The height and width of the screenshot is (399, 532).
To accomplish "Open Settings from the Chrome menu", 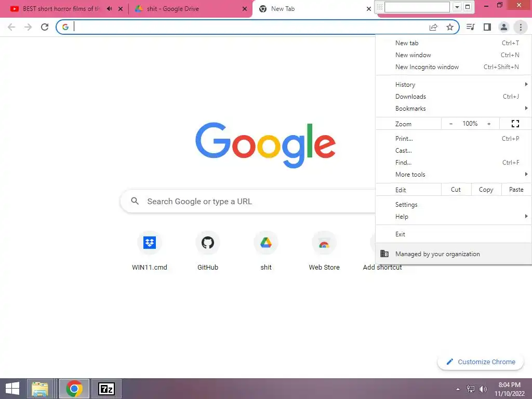I will (454, 205).
